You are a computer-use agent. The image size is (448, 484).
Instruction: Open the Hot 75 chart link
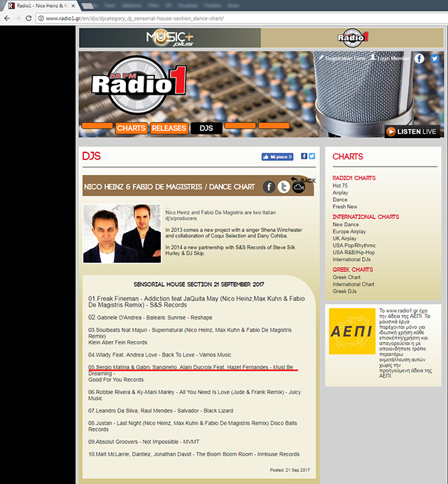tap(340, 186)
